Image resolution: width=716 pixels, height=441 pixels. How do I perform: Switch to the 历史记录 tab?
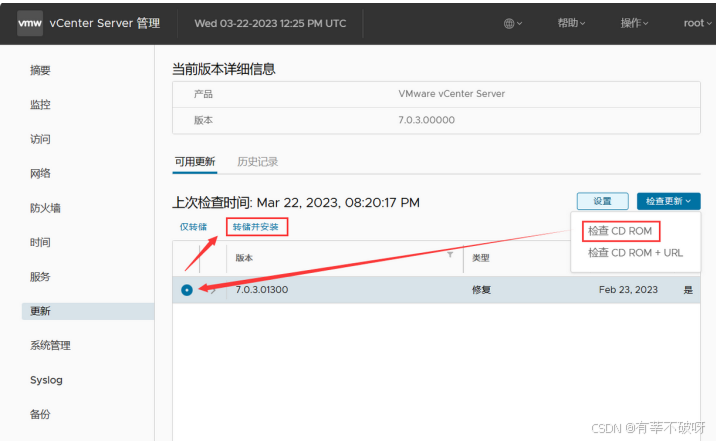pos(258,162)
